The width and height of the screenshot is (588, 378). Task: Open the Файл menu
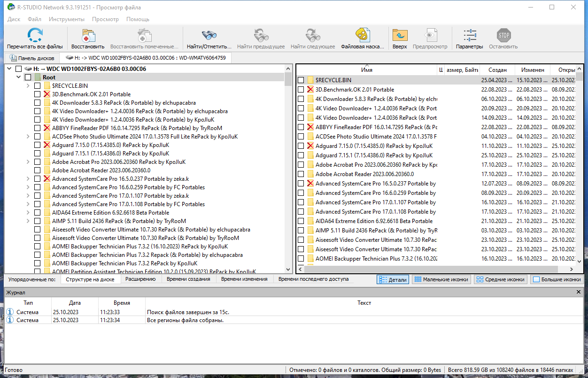tap(34, 19)
